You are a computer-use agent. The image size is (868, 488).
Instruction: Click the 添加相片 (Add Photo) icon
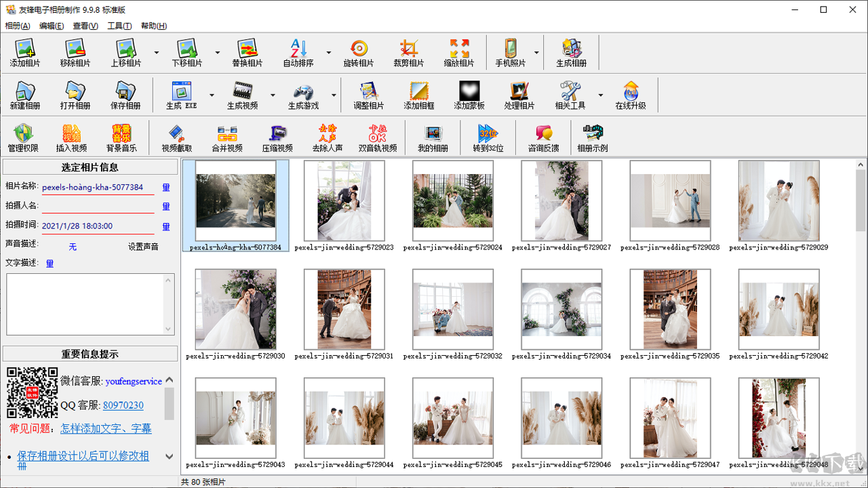[25, 53]
